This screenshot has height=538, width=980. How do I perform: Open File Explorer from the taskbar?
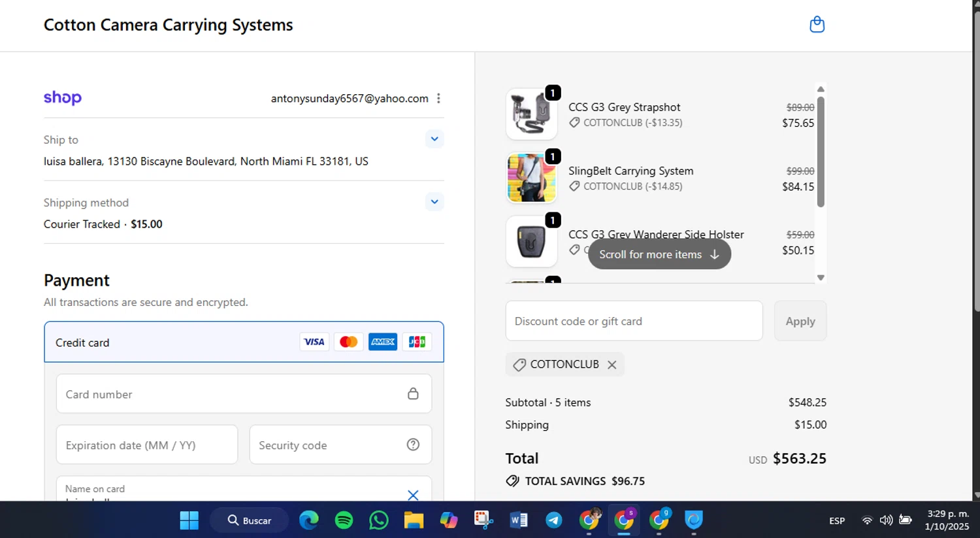point(414,520)
